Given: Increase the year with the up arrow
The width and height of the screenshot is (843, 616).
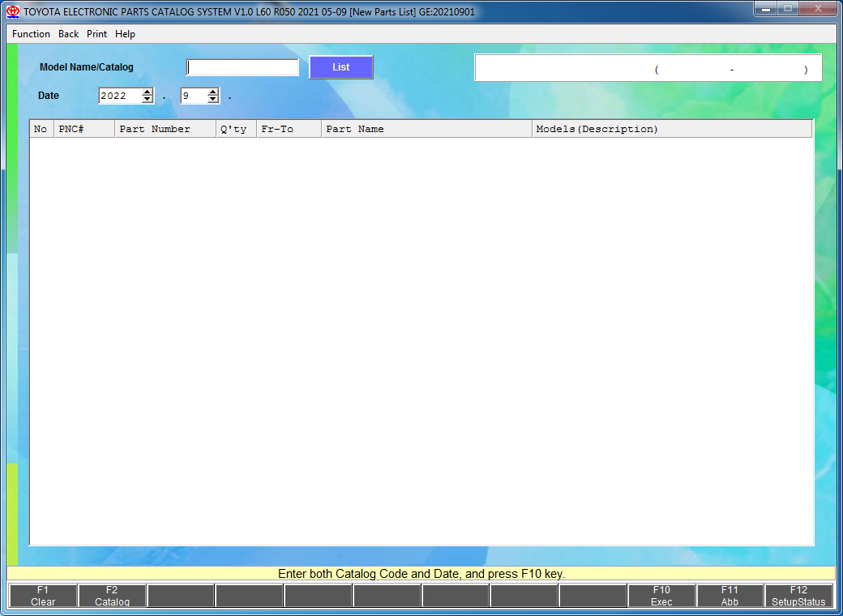Looking at the screenshot, I should click(148, 92).
